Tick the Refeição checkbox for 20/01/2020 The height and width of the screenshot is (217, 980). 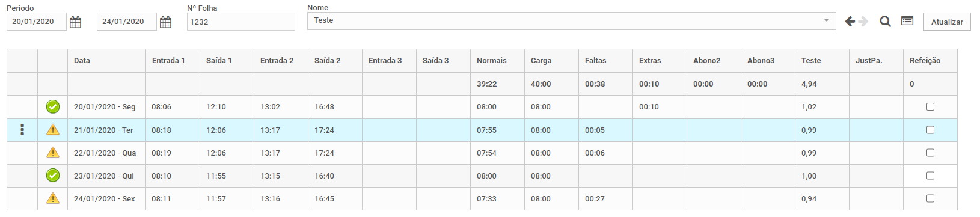pyautogui.click(x=930, y=107)
